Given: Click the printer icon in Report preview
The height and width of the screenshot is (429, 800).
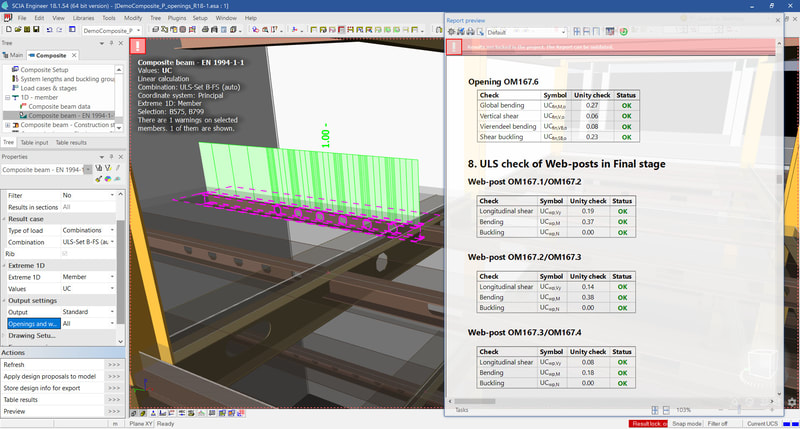Looking at the screenshot, I should 470,32.
